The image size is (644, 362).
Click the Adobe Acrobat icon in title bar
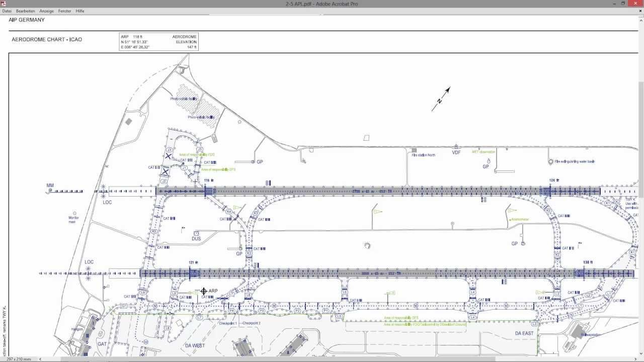(3, 4)
